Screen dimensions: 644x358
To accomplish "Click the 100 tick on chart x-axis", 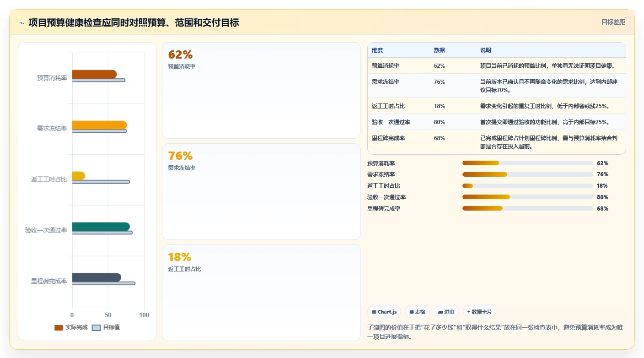I will click(x=144, y=315).
